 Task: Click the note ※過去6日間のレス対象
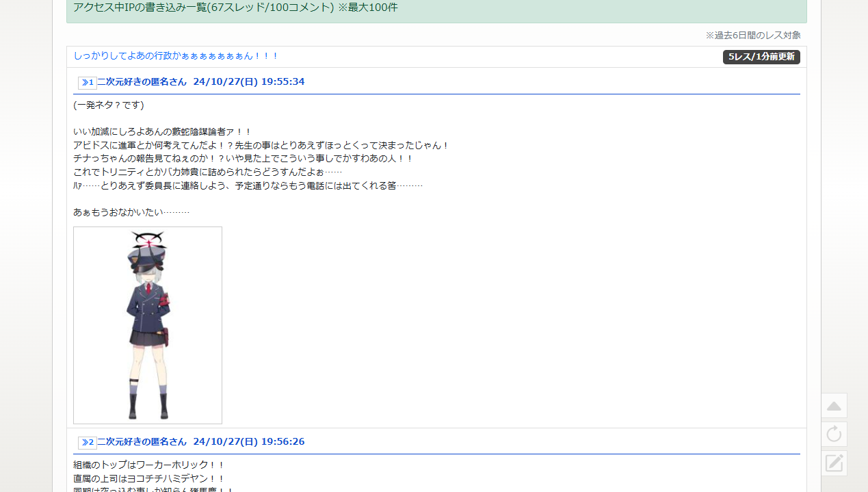tap(753, 35)
